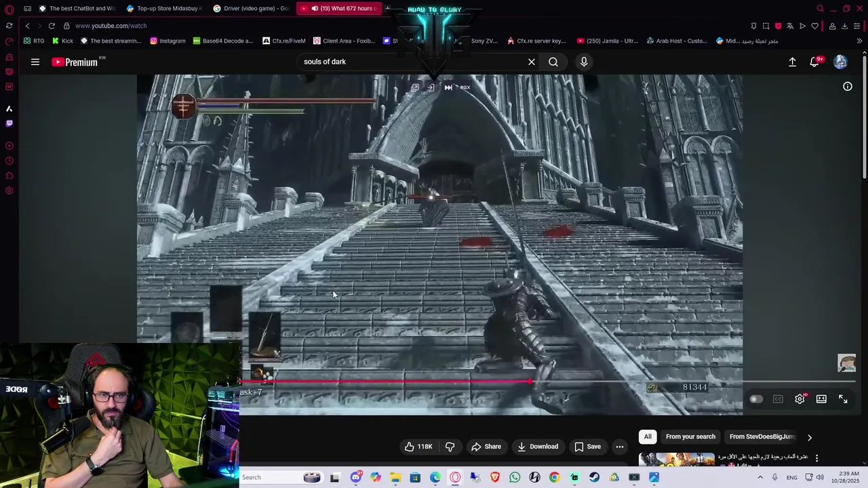Open the YouTube hamburger guide menu

coord(35,62)
